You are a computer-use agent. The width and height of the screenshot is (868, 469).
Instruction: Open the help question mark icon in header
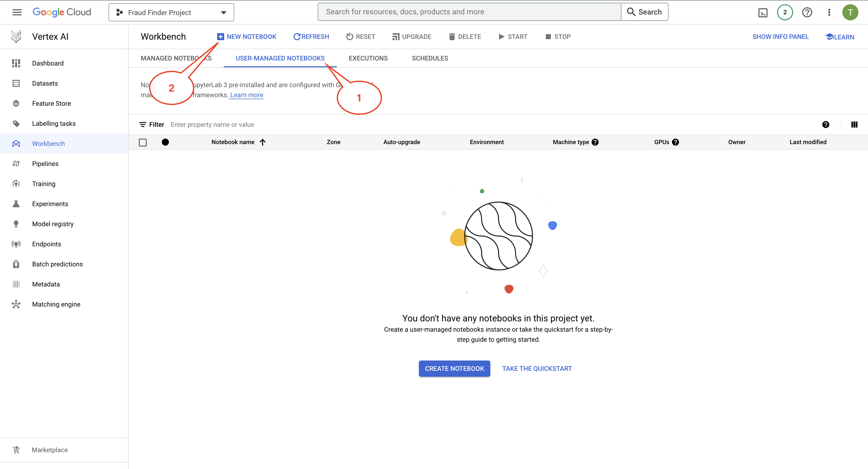tap(807, 13)
